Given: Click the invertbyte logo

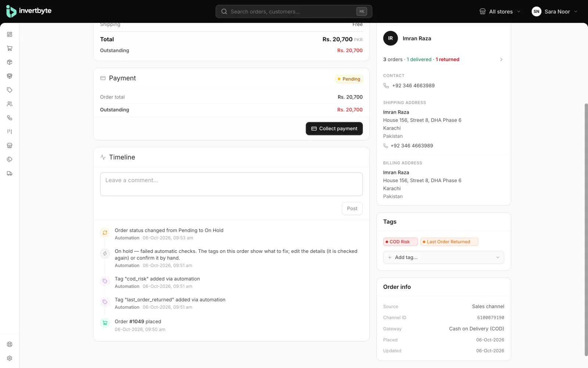Looking at the screenshot, I should coord(29,11).
